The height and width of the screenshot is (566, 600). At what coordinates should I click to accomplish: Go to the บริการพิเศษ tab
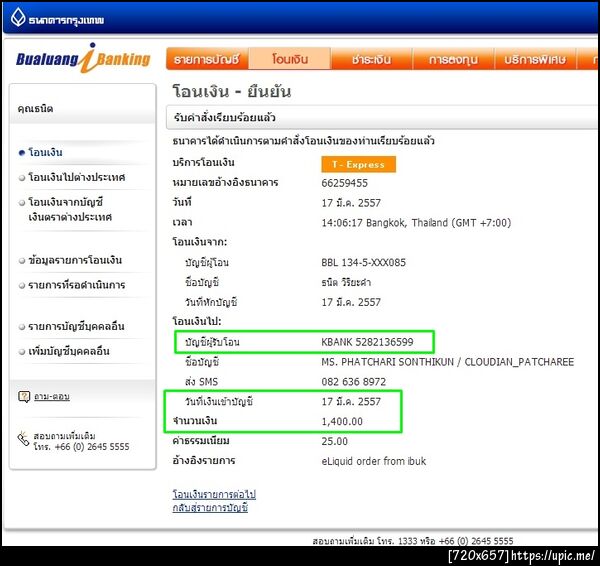(x=535, y=59)
